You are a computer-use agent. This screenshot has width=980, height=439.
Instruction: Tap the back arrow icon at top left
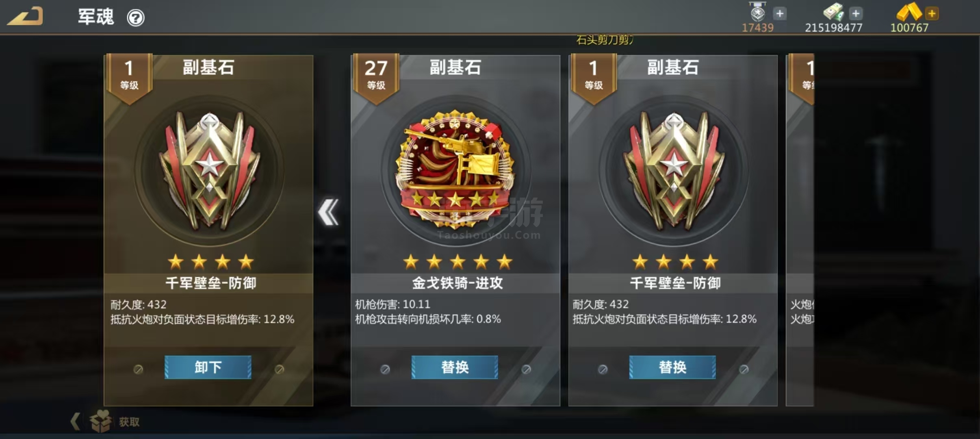[25, 16]
